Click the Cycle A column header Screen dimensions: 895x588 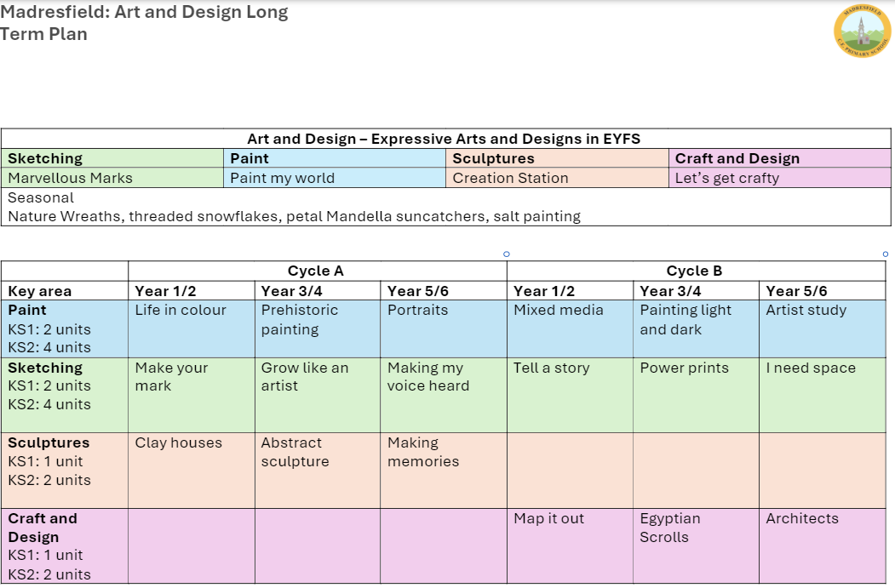pos(316,271)
